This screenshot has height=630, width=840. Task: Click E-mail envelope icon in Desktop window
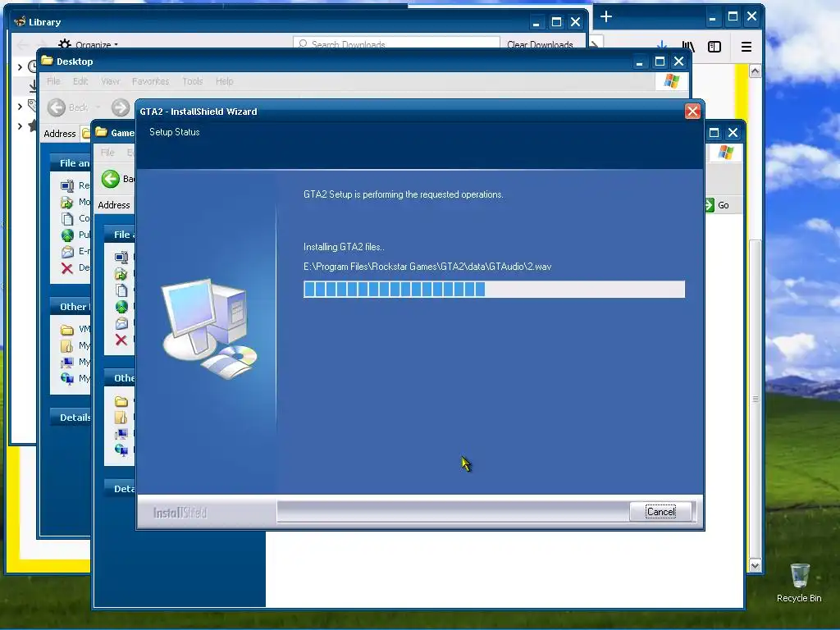[x=67, y=251]
